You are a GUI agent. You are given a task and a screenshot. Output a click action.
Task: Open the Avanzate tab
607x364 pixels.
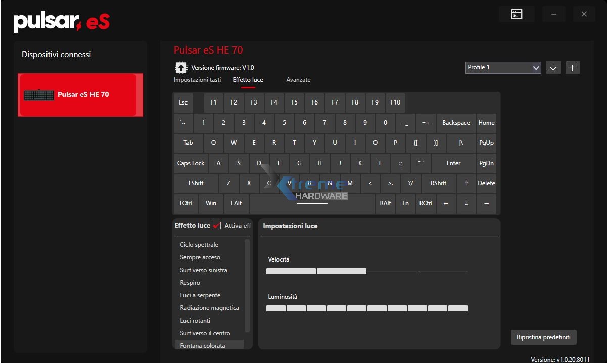[x=298, y=80]
